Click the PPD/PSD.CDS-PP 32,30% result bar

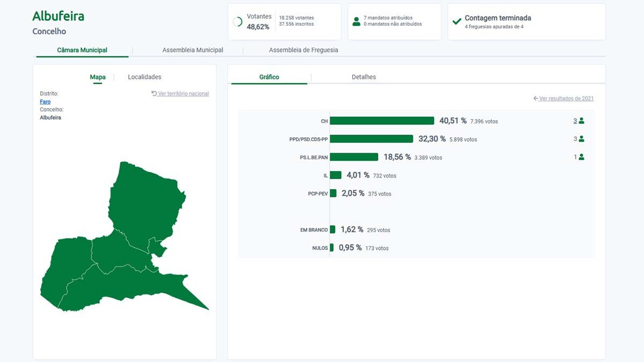click(x=371, y=139)
